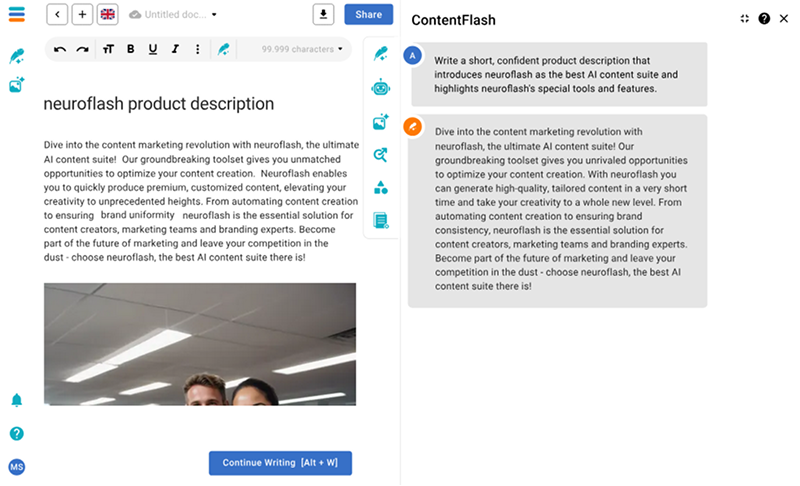Redo the last edit
Viewport: 800px width, 486px height.
(x=82, y=49)
